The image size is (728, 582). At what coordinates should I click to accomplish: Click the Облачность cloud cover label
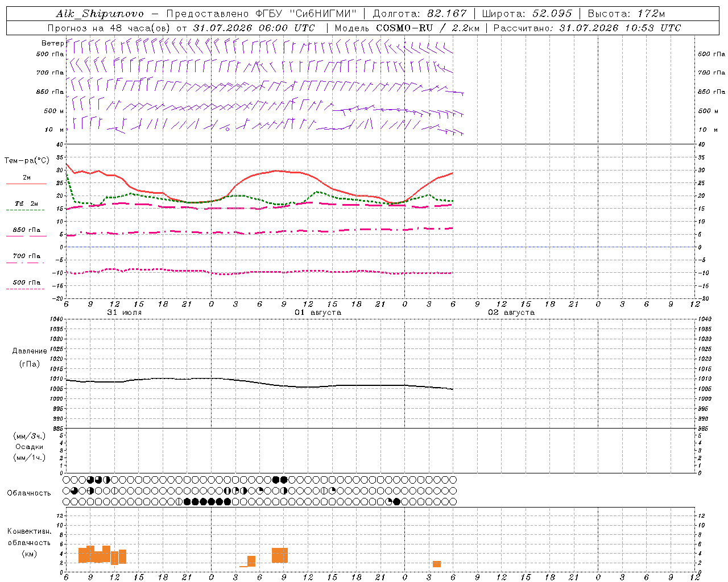(x=29, y=493)
